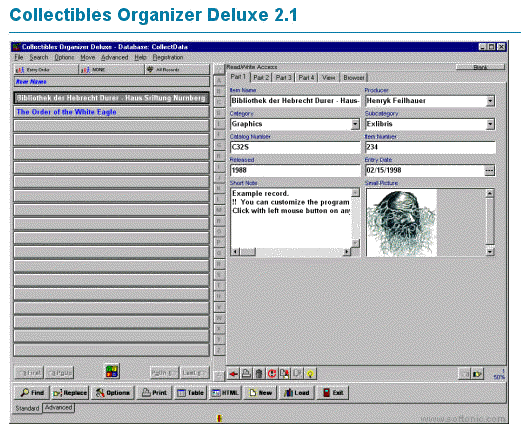Click Short Note horizontal scroll left arrow
The width and height of the screenshot is (521, 437).
click(x=235, y=252)
